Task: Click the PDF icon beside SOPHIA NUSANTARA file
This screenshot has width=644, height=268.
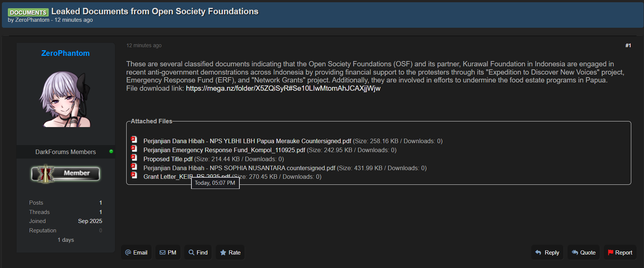Action: [x=134, y=167]
